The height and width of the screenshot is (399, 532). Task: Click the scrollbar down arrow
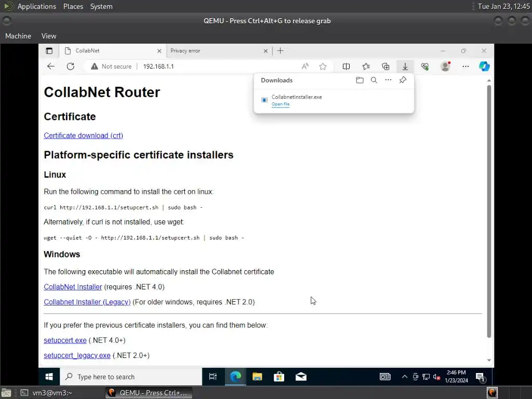tap(489, 361)
